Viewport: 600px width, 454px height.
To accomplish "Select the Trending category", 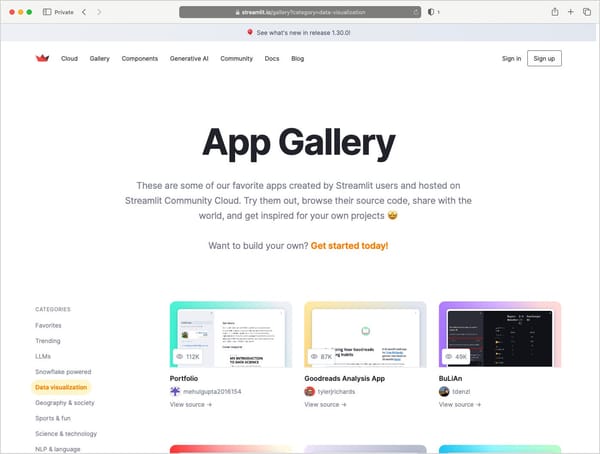I will [x=48, y=341].
